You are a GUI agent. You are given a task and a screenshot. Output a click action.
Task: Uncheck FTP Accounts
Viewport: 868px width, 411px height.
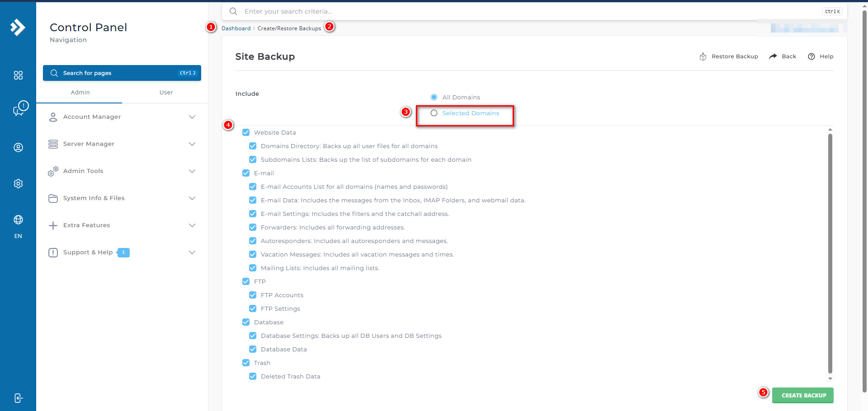pos(253,295)
